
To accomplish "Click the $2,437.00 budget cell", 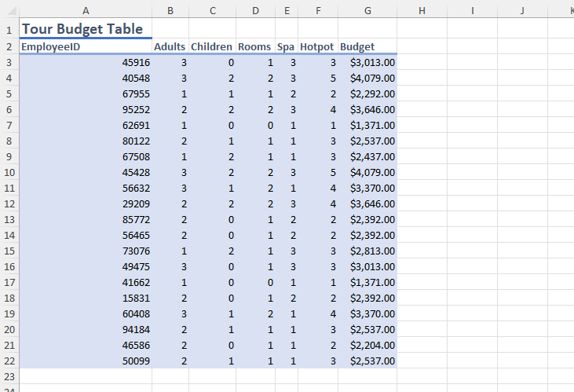I will click(x=367, y=156).
